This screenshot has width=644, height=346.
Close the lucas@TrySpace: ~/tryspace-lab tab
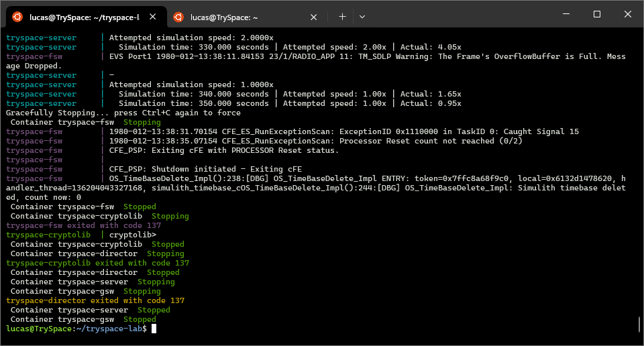tap(153, 17)
